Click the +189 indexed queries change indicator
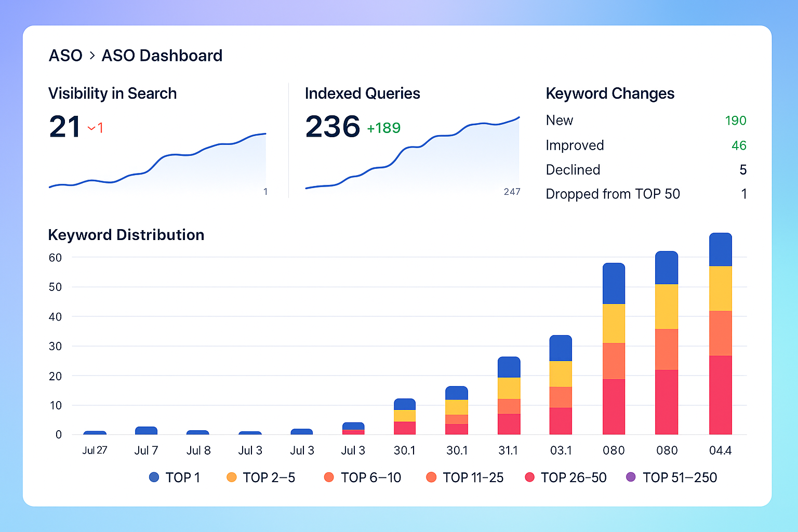The image size is (798, 532). pos(383,128)
